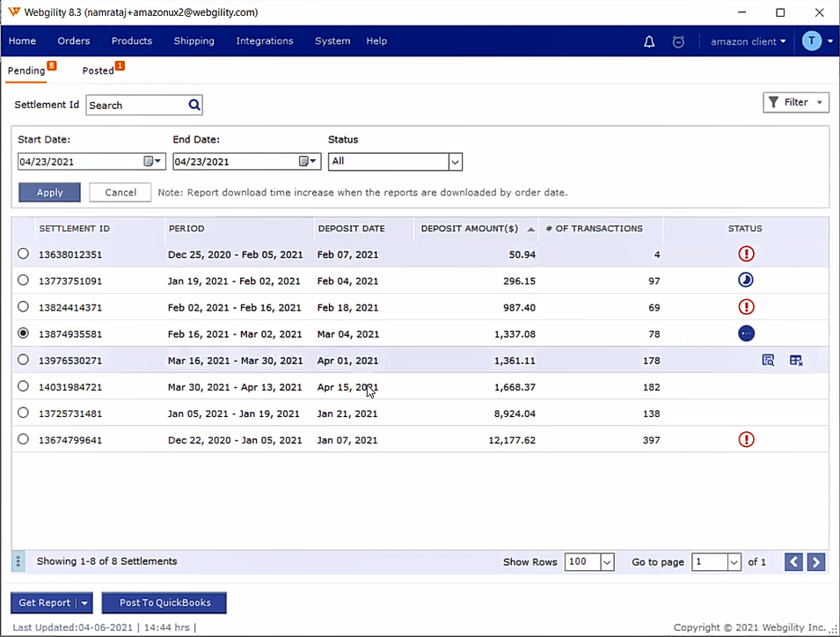This screenshot has width=840, height=637.
Task: Select radio for settlement 13976530271
Action: pos(23,360)
